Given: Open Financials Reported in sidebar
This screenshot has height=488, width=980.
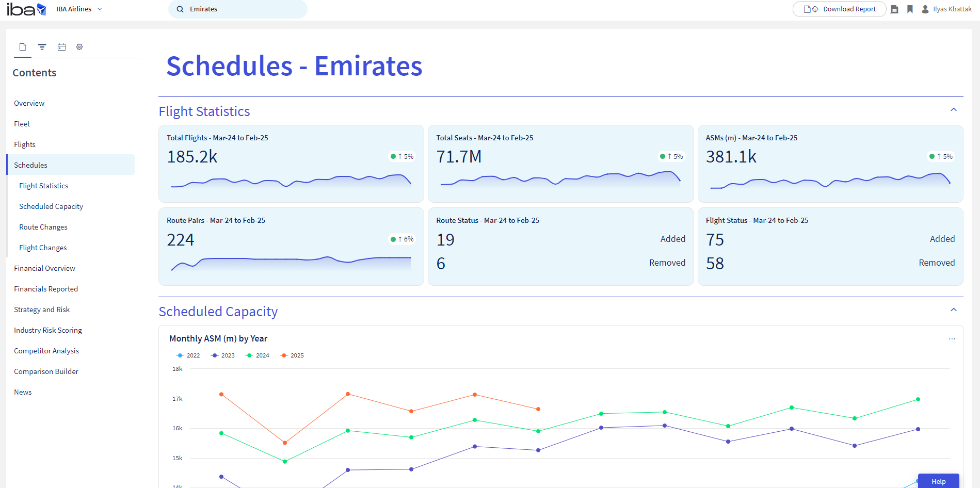Looking at the screenshot, I should 46,289.
